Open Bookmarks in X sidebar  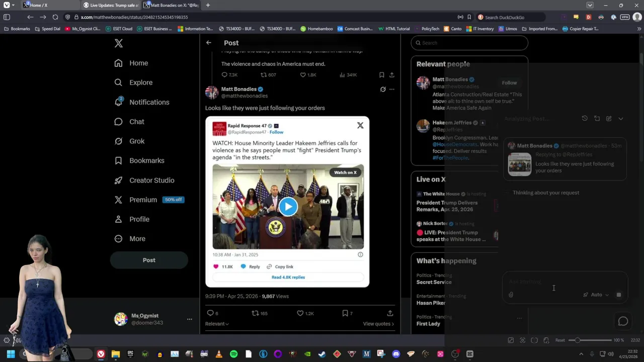(x=139, y=160)
